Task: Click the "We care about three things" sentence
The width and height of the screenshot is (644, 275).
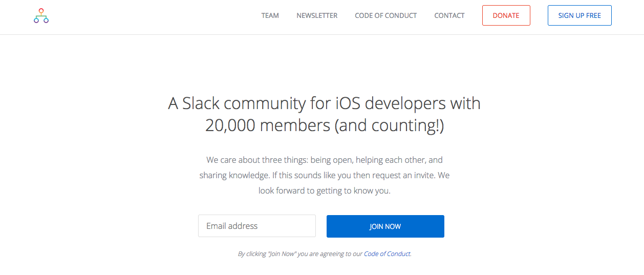Action: (256, 160)
